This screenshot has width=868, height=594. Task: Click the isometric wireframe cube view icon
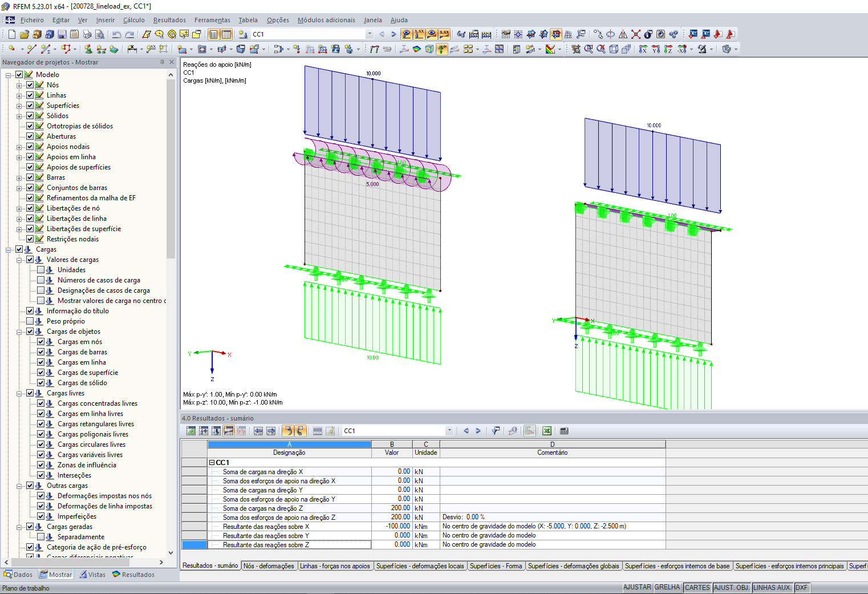(614, 49)
